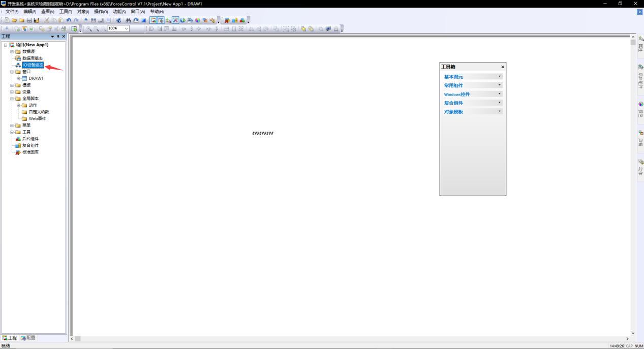Click the monitor icon in second toolbar
Viewport: 644px width, 349px height.
[328, 29]
